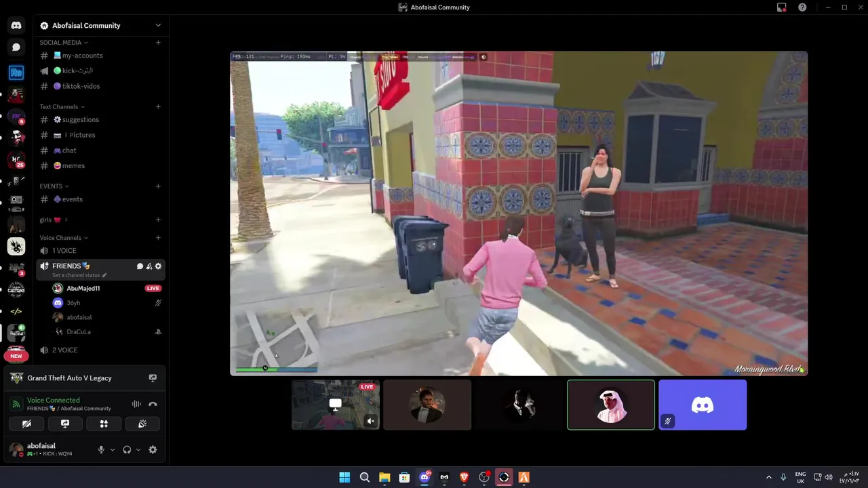This screenshot has height=488, width=868.
Task: Select abofaisal in voice member list
Action: 107,317
